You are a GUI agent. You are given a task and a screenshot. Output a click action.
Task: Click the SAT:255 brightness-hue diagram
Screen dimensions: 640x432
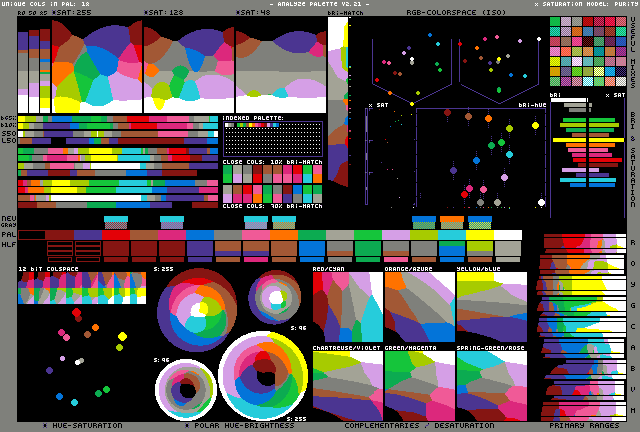pos(96,66)
